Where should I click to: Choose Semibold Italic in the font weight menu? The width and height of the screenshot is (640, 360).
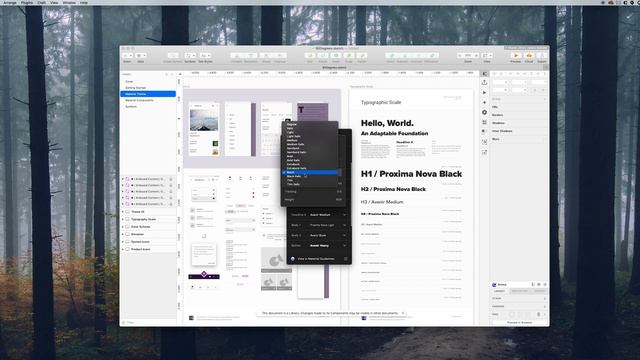310,152
